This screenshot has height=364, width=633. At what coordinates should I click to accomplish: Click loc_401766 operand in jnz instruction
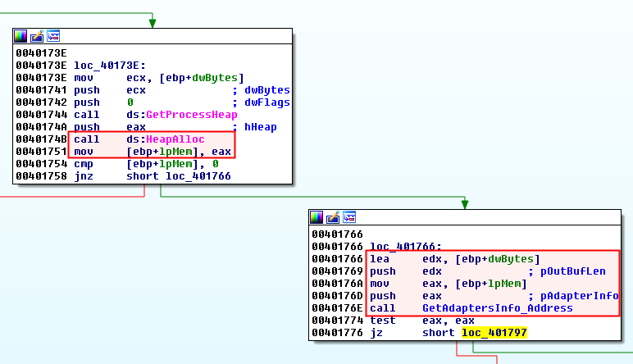pyautogui.click(x=197, y=176)
